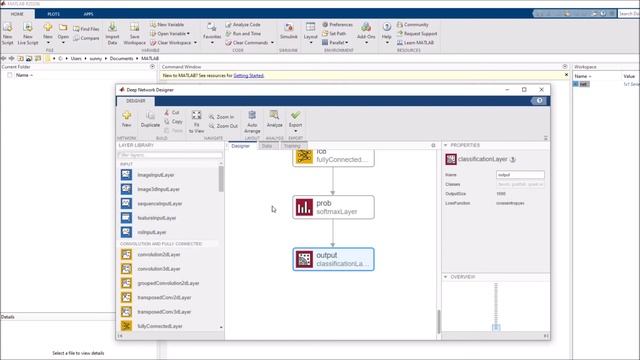This screenshot has height=360, width=640.
Task: Click Cut in Designer Build section
Action: point(172,112)
